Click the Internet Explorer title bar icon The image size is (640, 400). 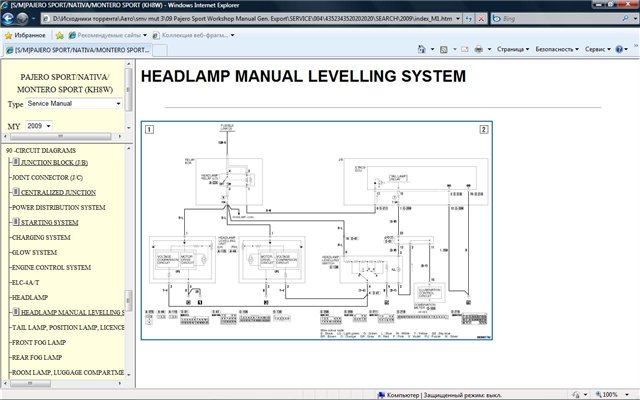4,5
